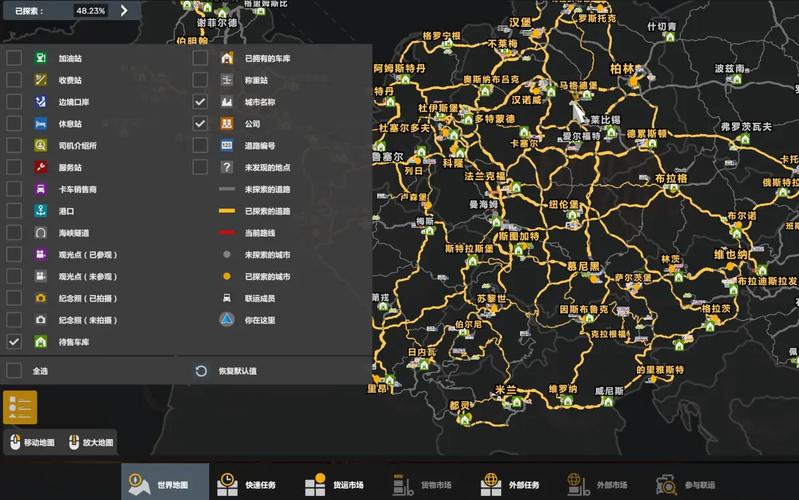
Task: Click the undiscovered places question mark icon
Action: tap(227, 167)
